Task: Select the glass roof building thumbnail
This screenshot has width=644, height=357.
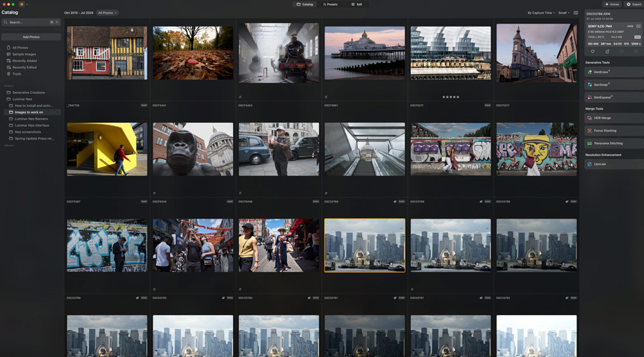Action: pos(451,53)
